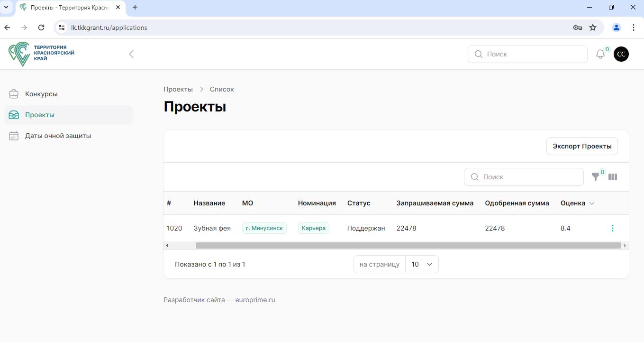Close the Проекты browser tab
Screen dimensions: 644x342
(x=118, y=8)
